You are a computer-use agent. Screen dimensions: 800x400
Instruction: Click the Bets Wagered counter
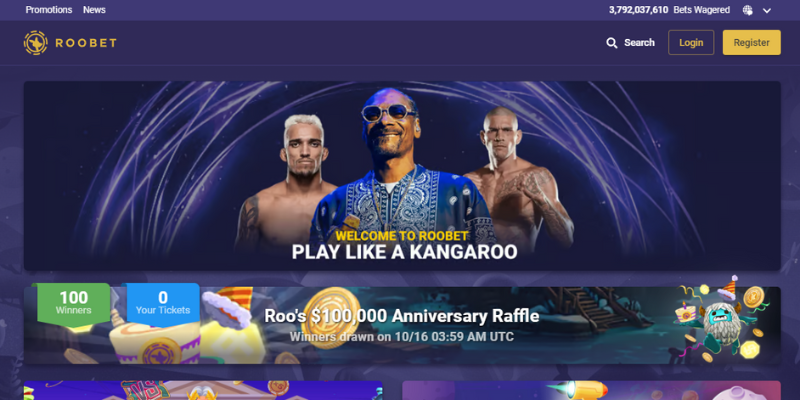[669, 10]
